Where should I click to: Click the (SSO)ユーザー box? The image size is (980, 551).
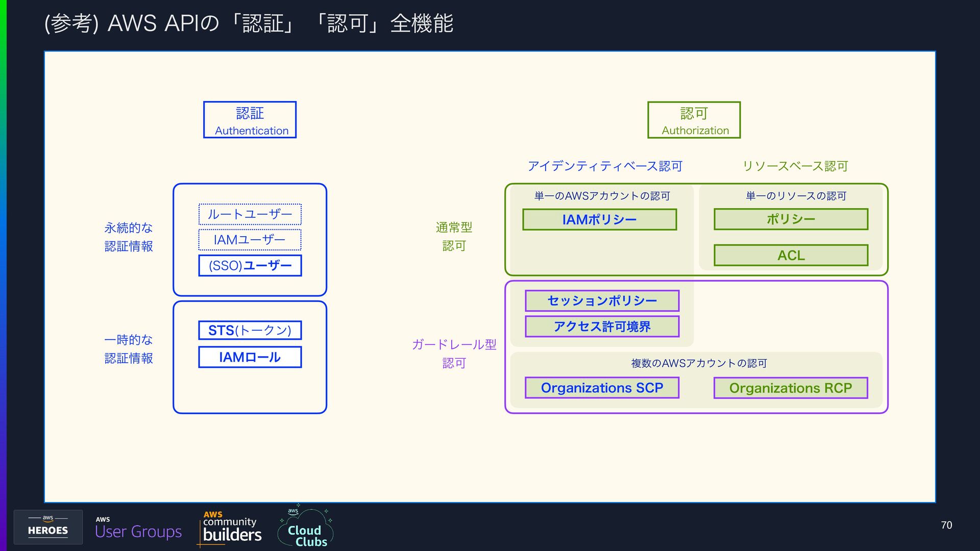250,265
